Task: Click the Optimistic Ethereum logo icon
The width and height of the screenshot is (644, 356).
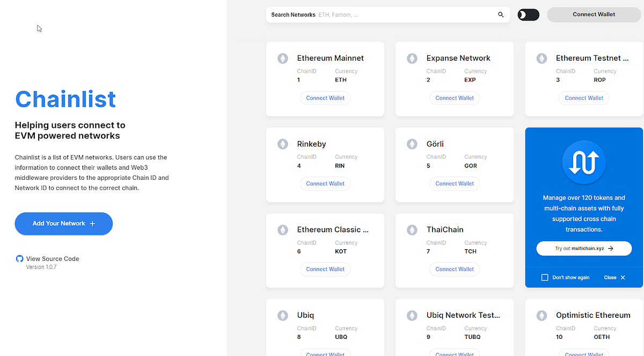Action: [541, 315]
